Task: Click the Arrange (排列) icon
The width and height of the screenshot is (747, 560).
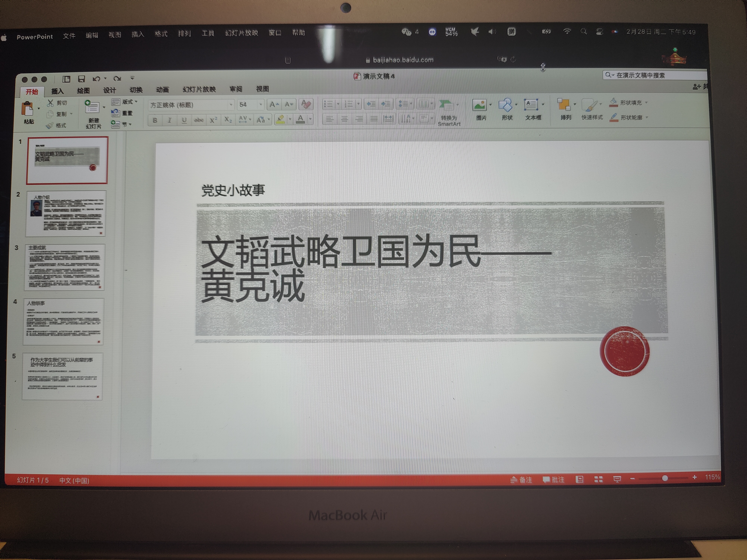Action: (564, 105)
